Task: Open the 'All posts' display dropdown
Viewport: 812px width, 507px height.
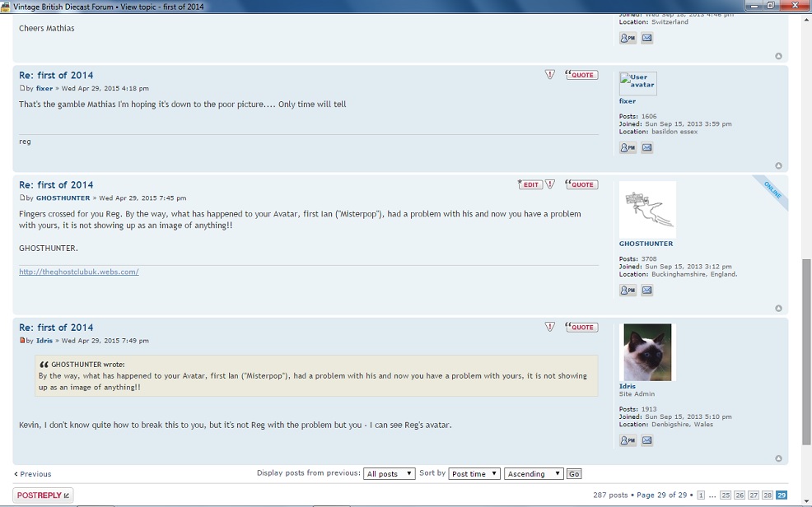Action: [x=390, y=474]
